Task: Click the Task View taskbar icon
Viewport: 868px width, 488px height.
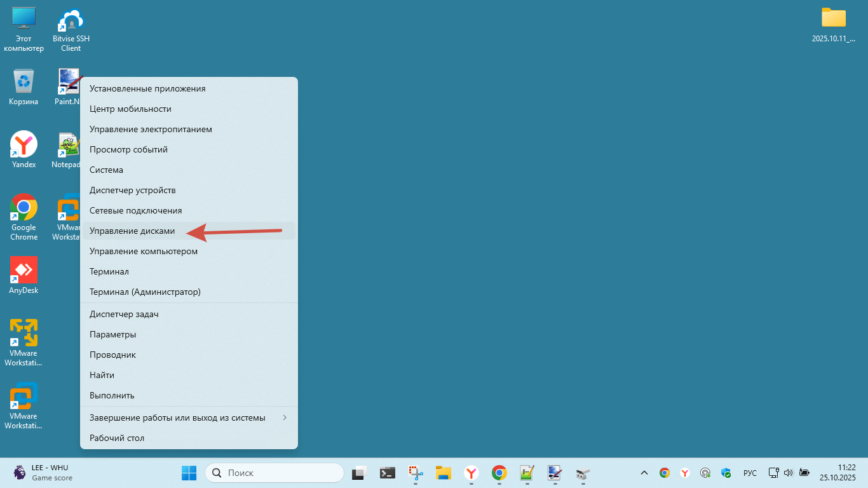Action: click(x=360, y=473)
